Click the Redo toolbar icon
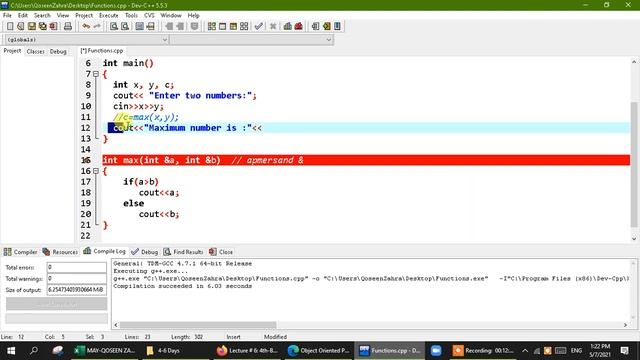The width and height of the screenshot is (640, 360). click(x=97, y=26)
